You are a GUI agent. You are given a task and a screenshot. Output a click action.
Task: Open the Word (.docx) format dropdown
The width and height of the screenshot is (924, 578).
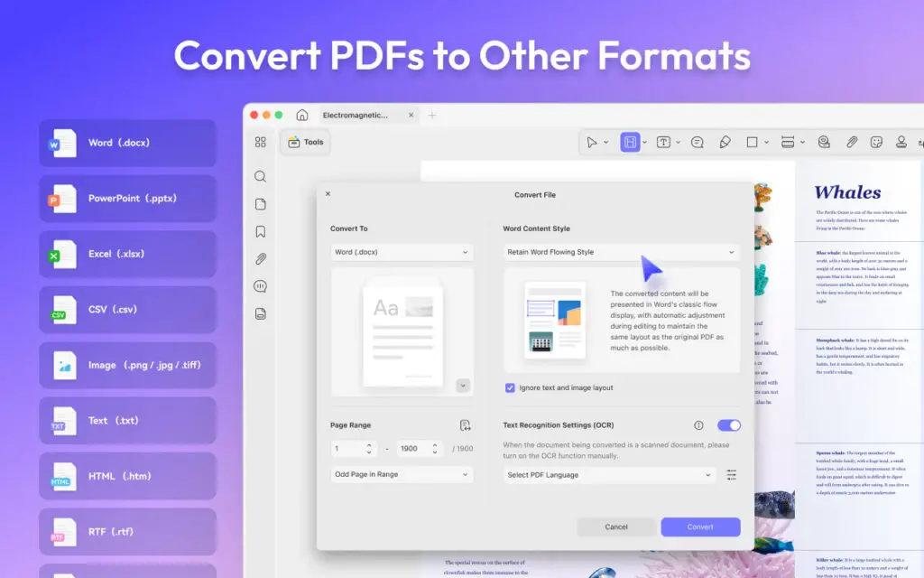click(401, 252)
